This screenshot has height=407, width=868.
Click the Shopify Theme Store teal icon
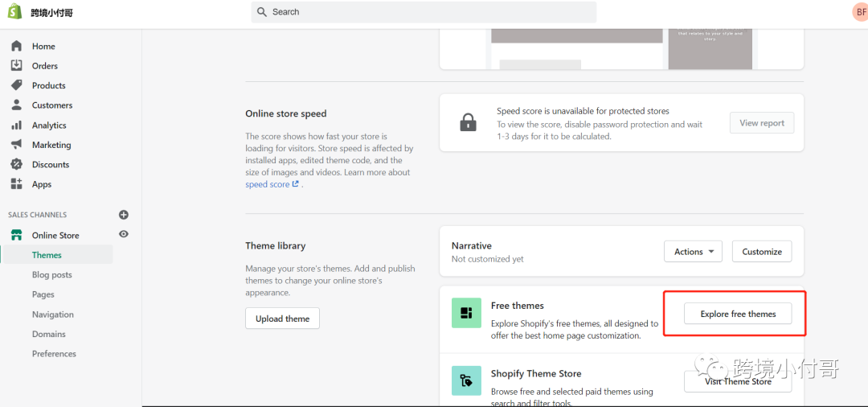(x=466, y=380)
